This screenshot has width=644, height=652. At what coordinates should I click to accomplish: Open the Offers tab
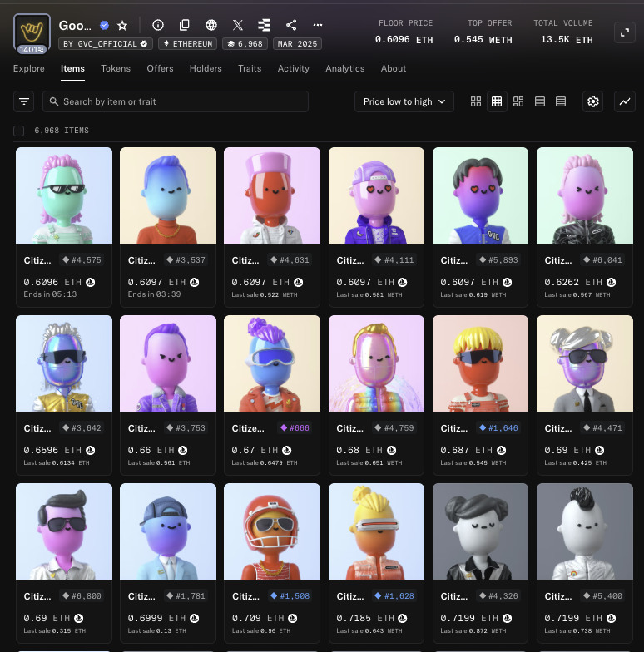(x=160, y=68)
